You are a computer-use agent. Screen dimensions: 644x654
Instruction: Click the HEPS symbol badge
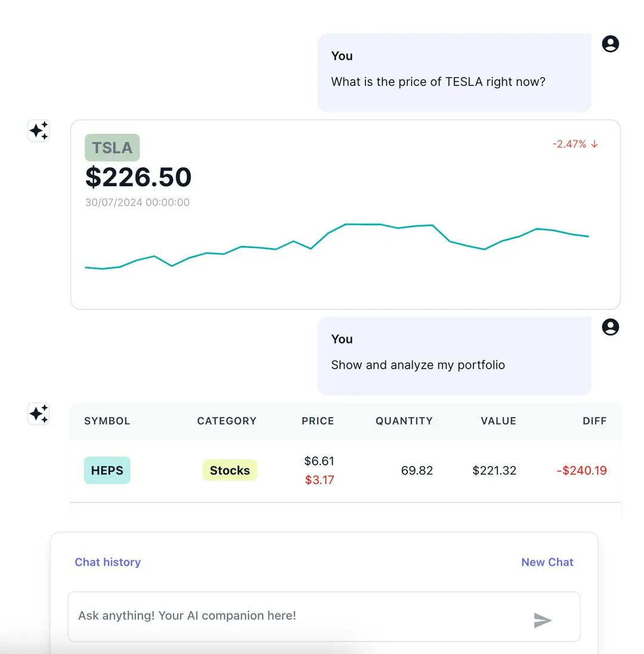pyautogui.click(x=107, y=470)
